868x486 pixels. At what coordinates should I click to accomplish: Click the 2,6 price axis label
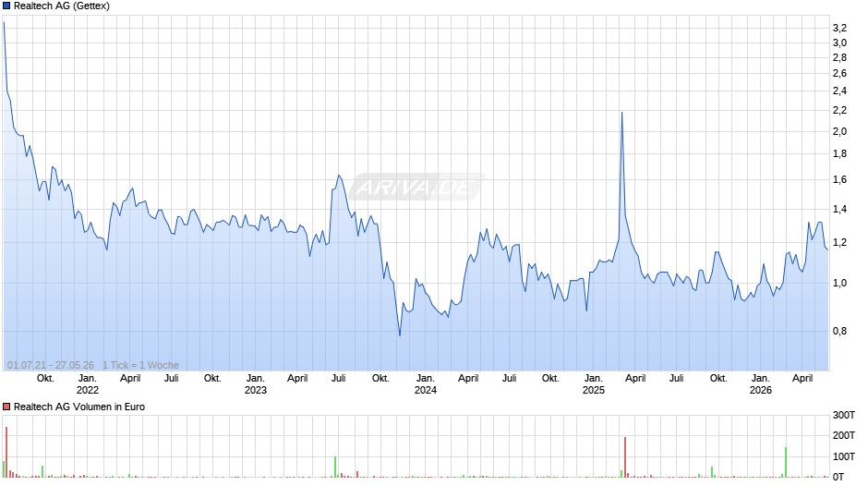pyautogui.click(x=839, y=73)
